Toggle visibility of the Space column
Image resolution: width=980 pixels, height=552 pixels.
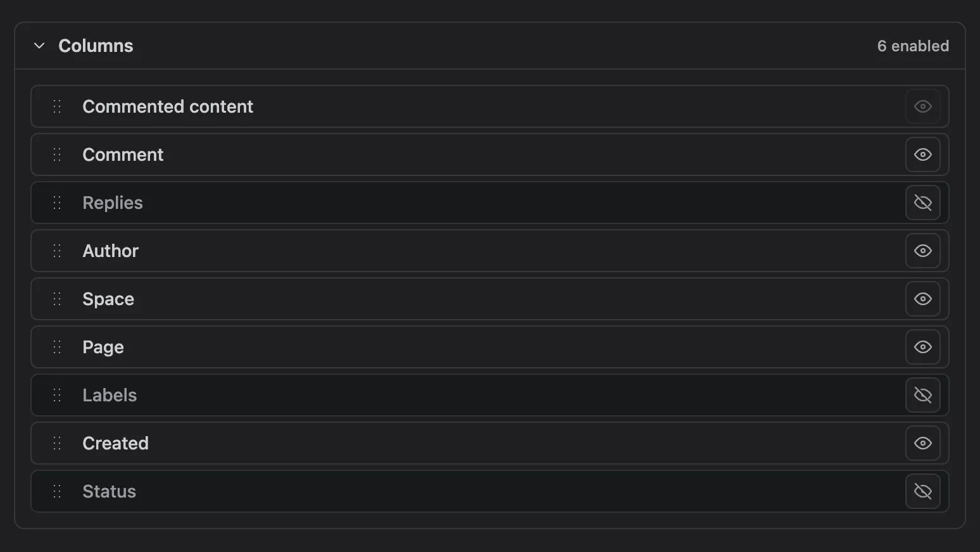pyautogui.click(x=922, y=299)
